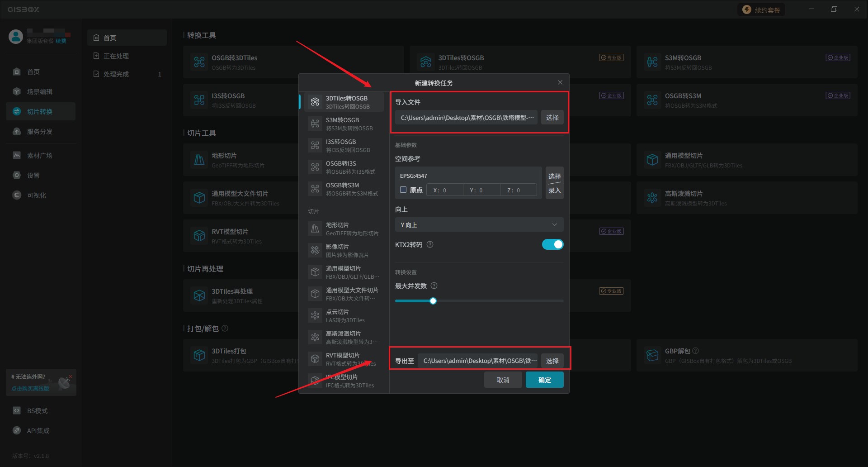Choose the 地形切片 icon in dialog list
Viewport: 868px width, 467px height.
[315, 229]
